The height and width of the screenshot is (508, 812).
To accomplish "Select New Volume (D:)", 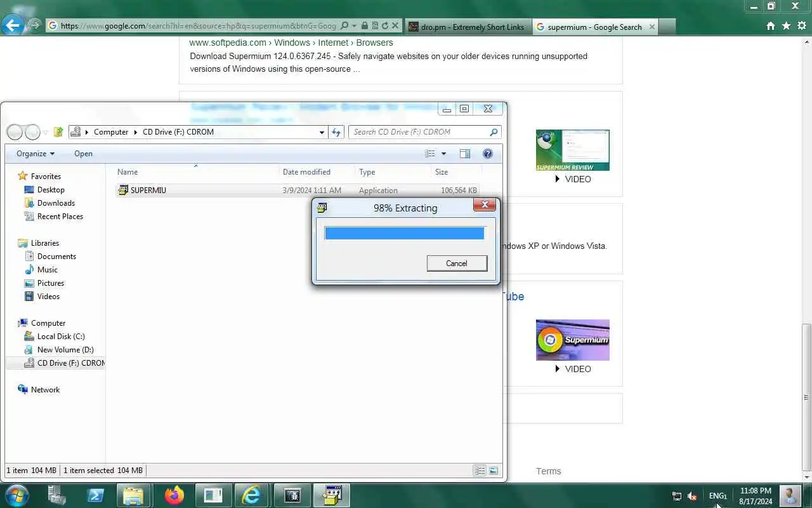I will pos(65,350).
